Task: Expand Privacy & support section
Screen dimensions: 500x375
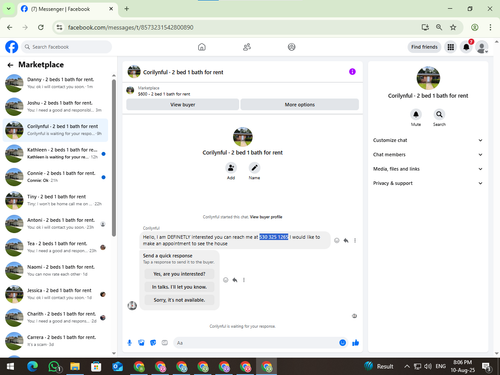Action: (x=428, y=183)
